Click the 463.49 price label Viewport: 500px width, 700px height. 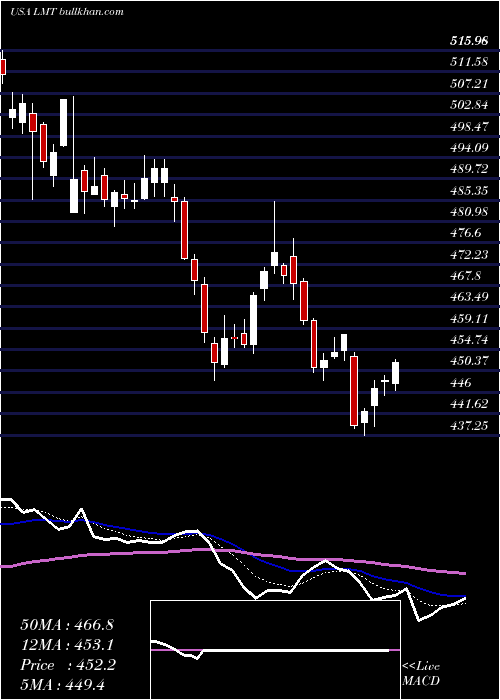[468, 297]
